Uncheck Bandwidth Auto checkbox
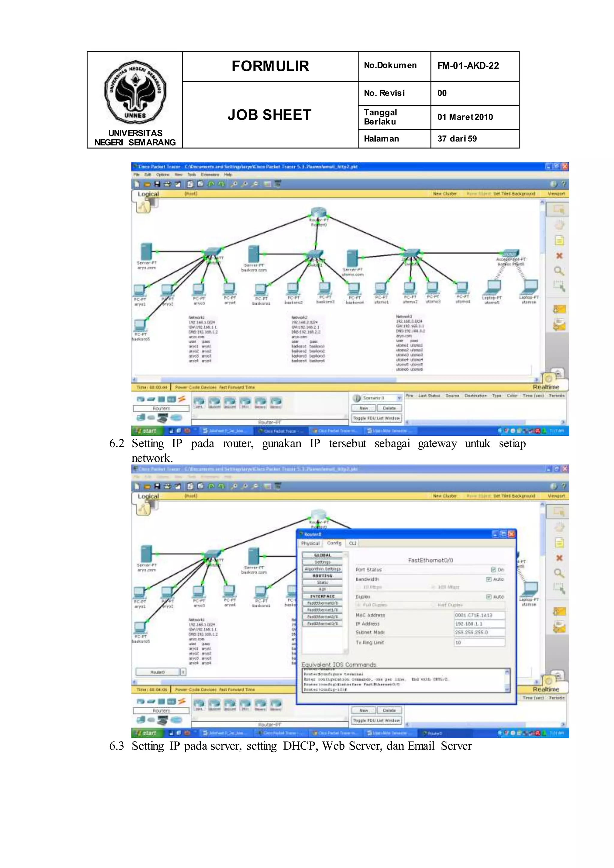The width and height of the screenshot is (614, 868). click(x=488, y=579)
